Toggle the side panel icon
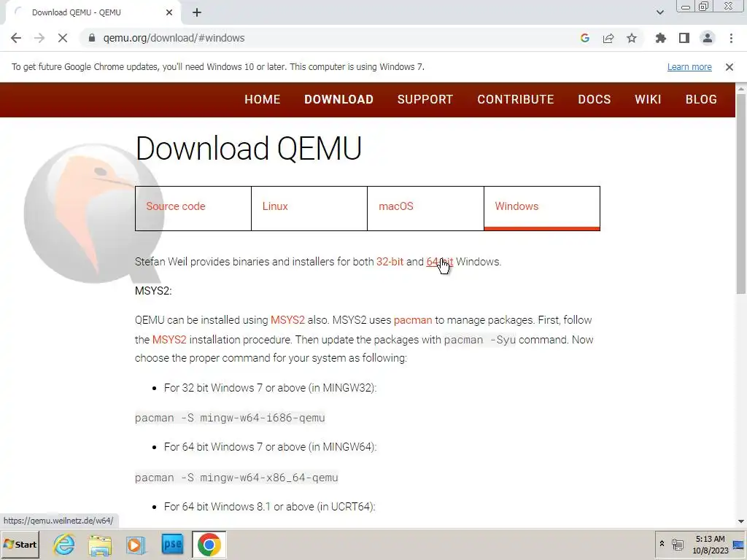The height and width of the screenshot is (560, 747). (684, 38)
